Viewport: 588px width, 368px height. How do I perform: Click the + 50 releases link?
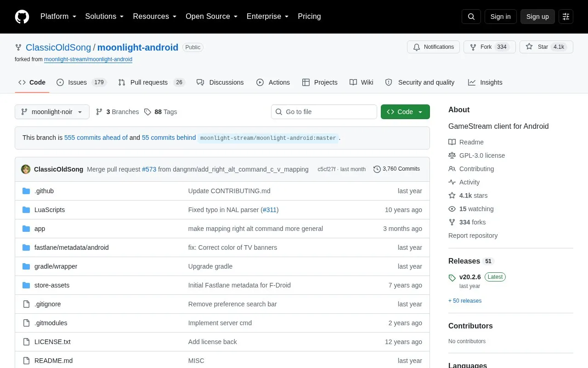[x=465, y=301]
